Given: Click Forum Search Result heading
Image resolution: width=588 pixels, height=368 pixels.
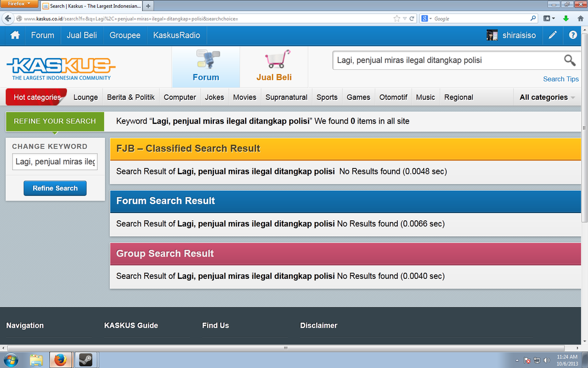Looking at the screenshot, I should (165, 201).
